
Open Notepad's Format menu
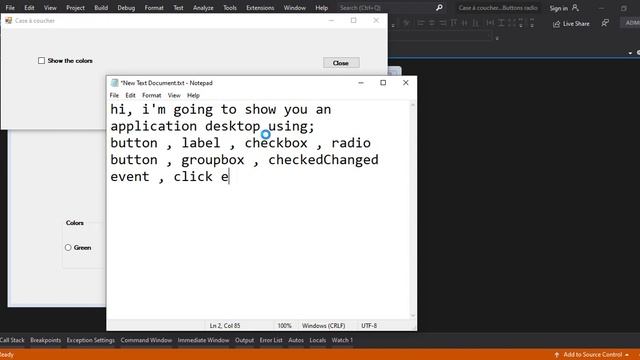(x=151, y=95)
